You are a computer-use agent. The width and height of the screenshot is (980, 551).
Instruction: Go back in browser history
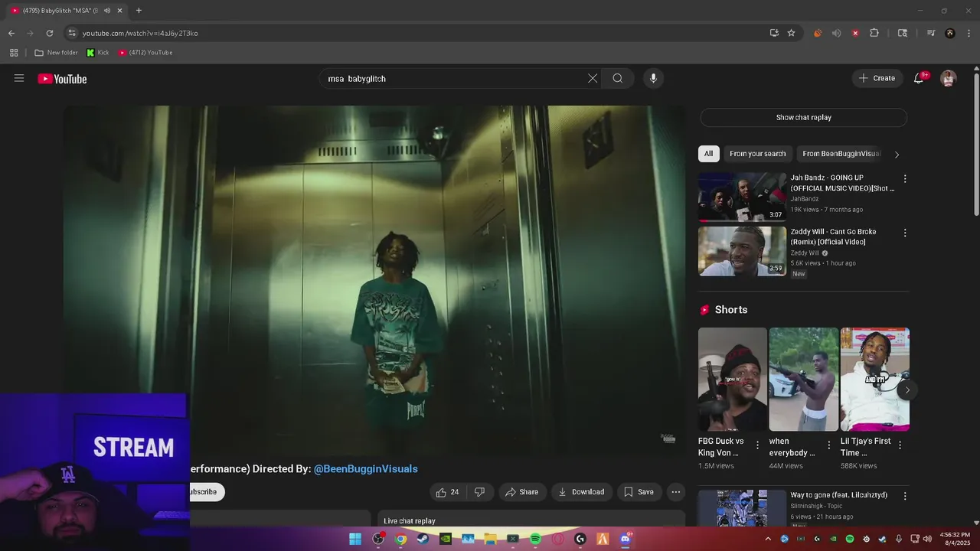click(x=11, y=33)
